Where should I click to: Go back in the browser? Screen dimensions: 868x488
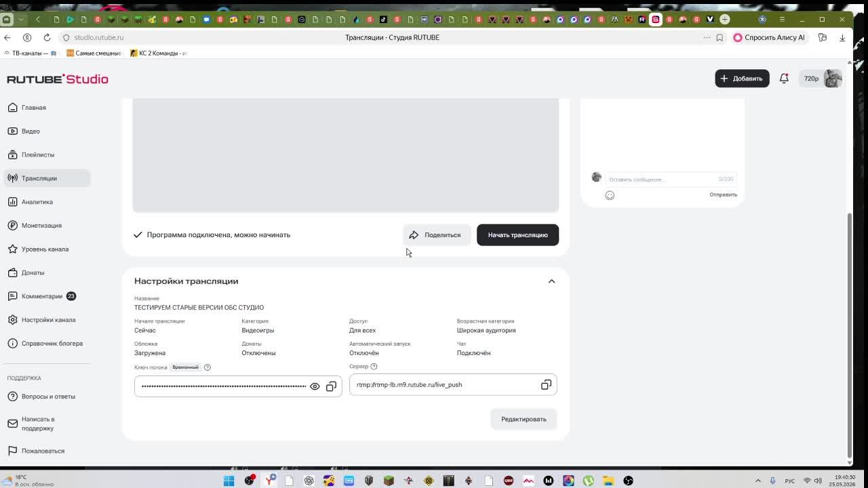[x=7, y=37]
